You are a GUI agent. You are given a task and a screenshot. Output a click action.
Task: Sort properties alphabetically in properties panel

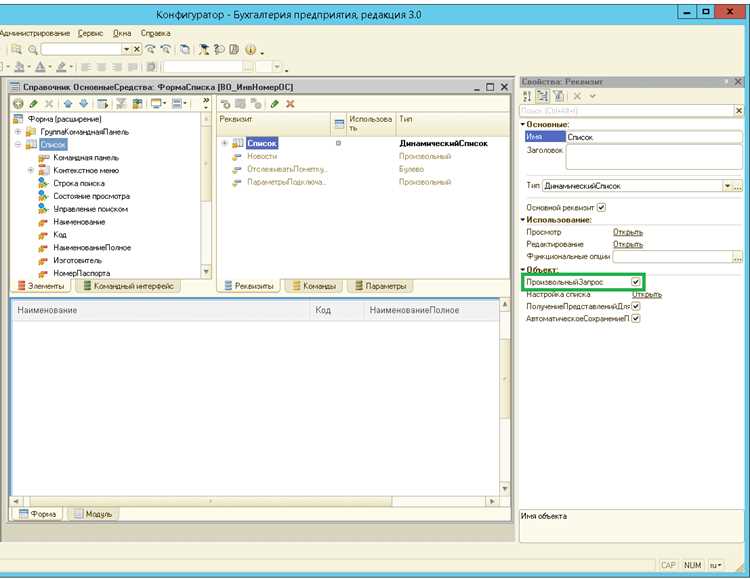tap(527, 96)
